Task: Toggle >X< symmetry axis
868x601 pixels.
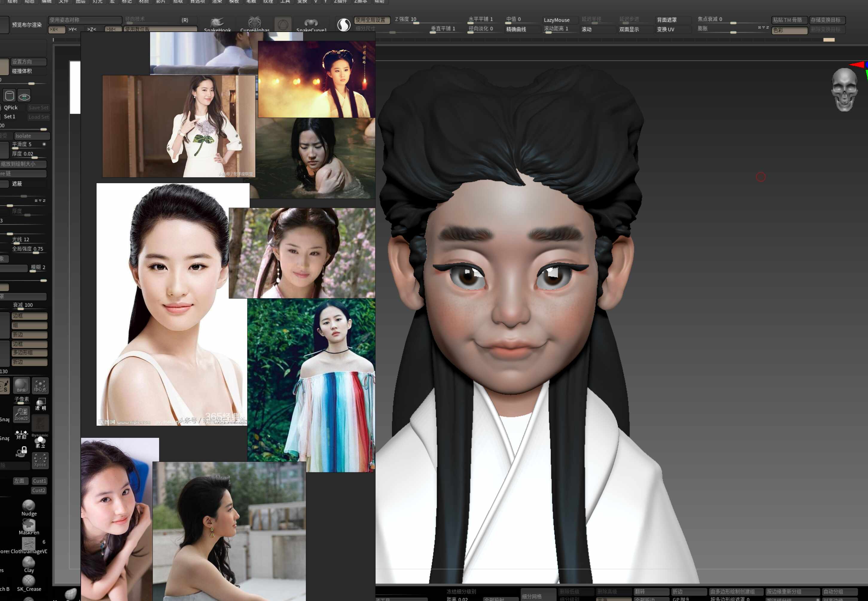Action: click(57, 29)
